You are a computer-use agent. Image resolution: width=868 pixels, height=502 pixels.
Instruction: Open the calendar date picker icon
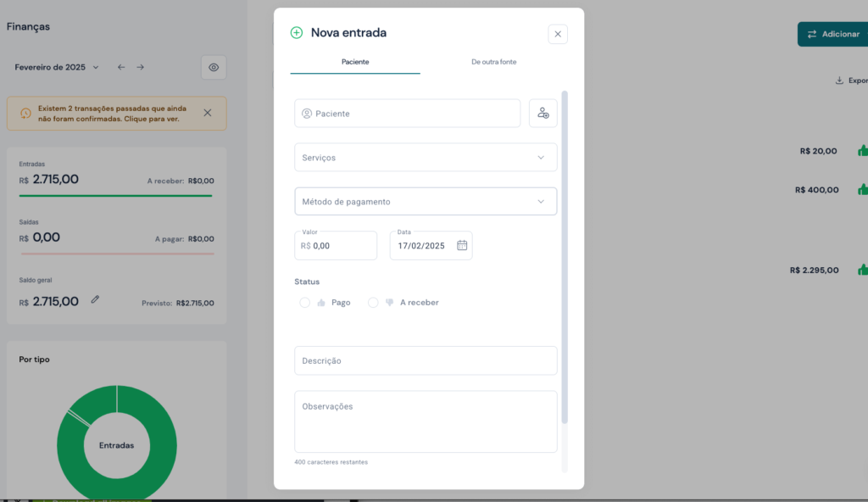point(462,245)
